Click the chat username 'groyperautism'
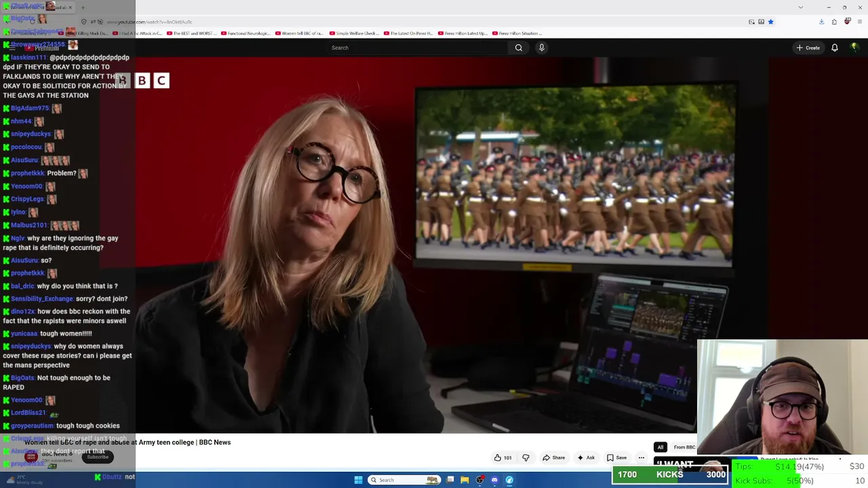This screenshot has height=488, width=868. coord(32,426)
